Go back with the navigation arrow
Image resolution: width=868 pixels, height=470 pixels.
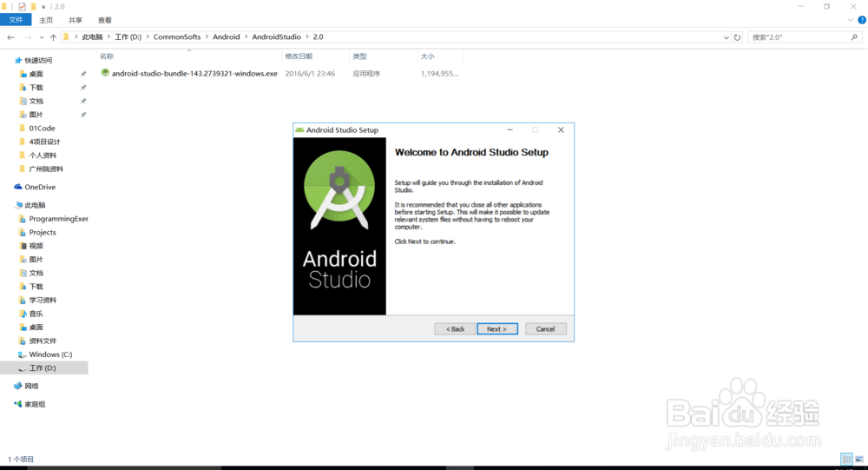(10, 37)
